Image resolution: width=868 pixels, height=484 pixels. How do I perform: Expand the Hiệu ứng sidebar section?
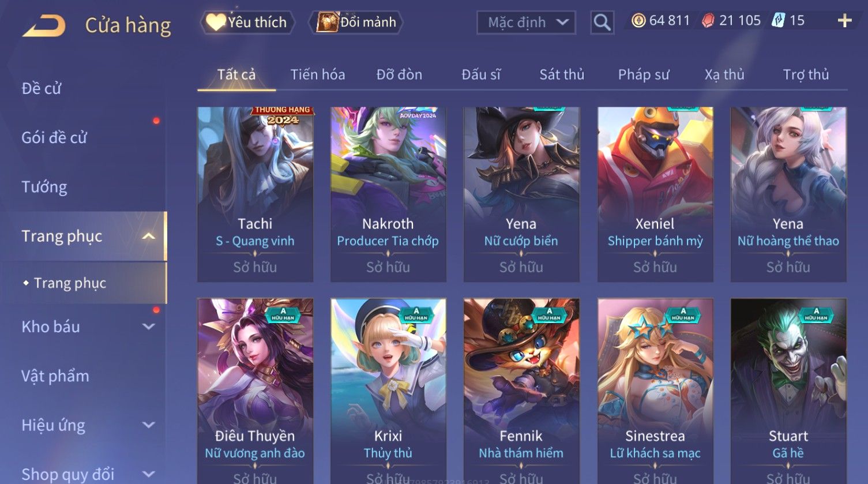[148, 425]
